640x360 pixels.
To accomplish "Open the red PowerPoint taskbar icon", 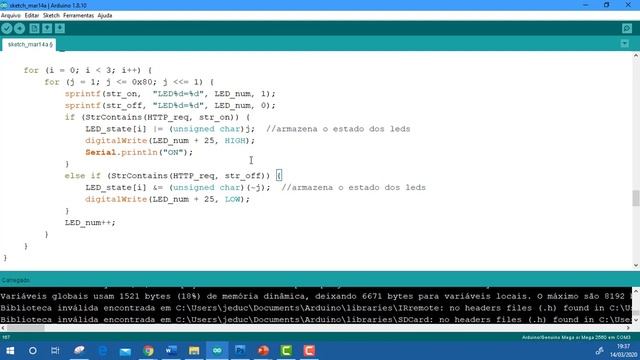I will 263,351.
